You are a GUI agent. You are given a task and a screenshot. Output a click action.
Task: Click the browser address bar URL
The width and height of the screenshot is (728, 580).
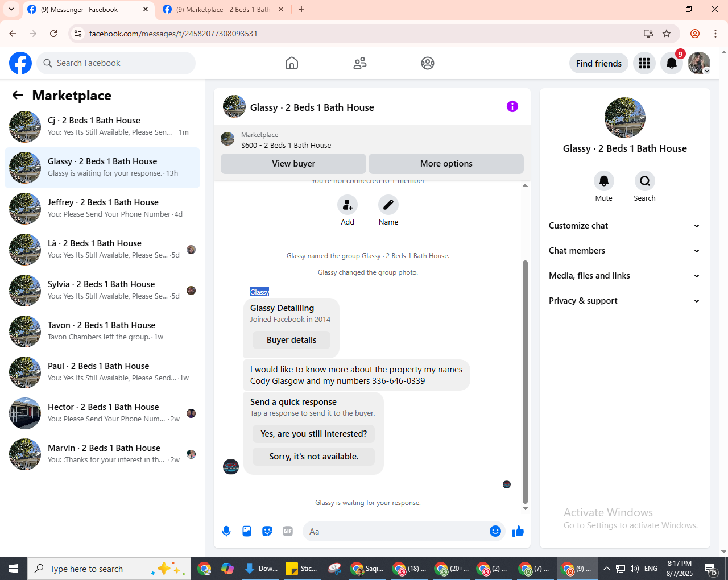[173, 34]
